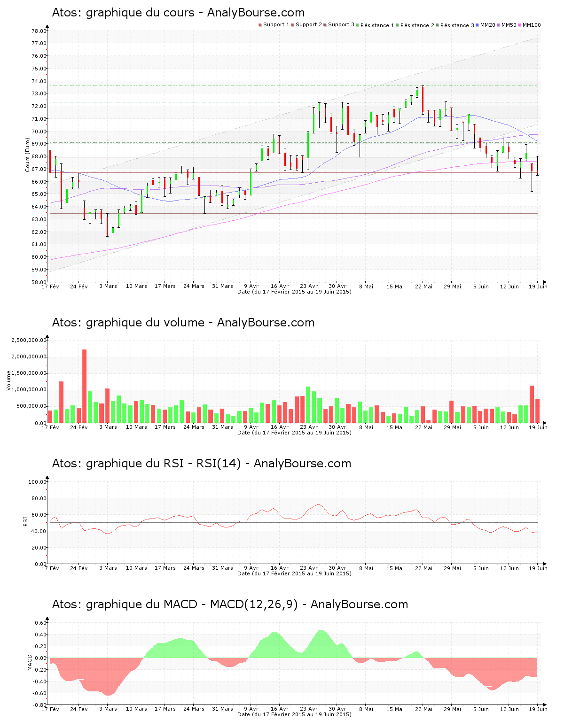564x728 pixels.
Task: Click the 78.00 tick on the price chart
Action: point(39,31)
